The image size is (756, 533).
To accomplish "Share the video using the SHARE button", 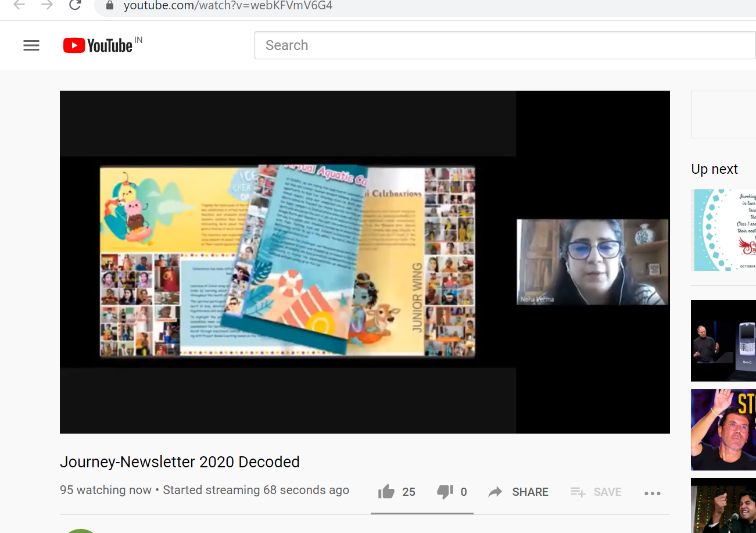I will tap(518, 492).
